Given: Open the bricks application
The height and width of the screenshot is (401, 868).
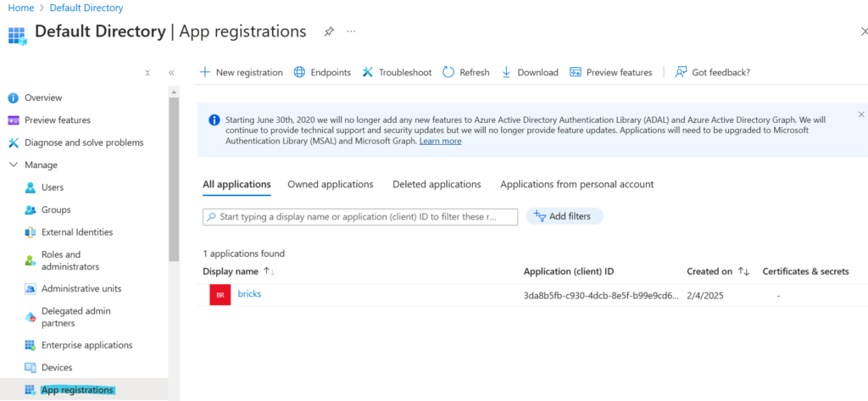Looking at the screenshot, I should pos(249,293).
